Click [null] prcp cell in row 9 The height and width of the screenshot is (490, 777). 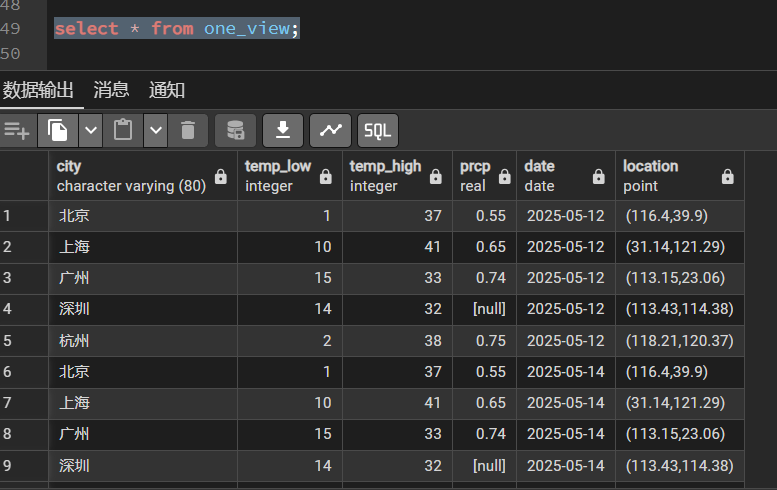[485, 466]
